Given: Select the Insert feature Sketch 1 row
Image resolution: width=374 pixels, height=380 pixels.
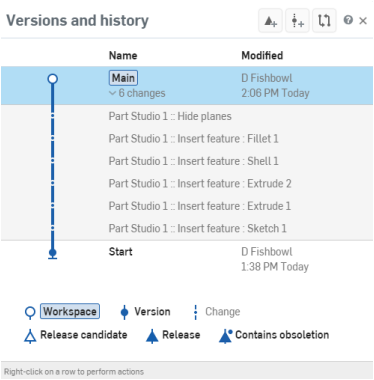Looking at the screenshot, I should (187, 228).
